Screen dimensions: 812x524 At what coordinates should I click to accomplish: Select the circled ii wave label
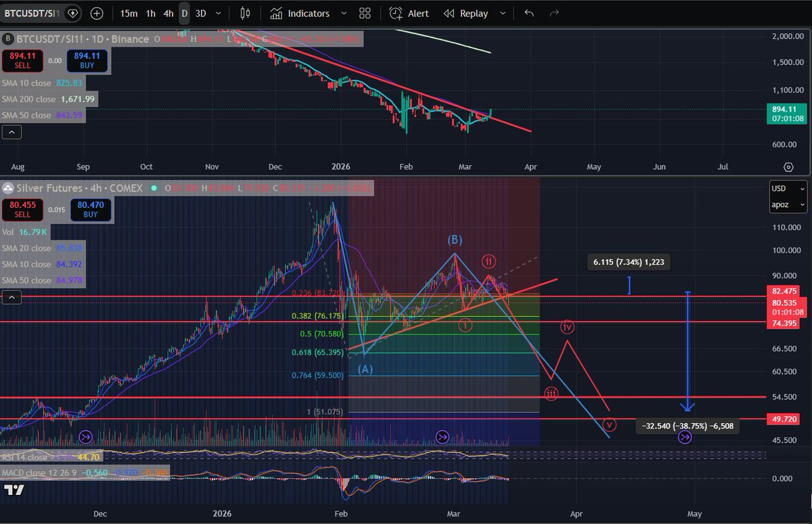click(x=489, y=261)
